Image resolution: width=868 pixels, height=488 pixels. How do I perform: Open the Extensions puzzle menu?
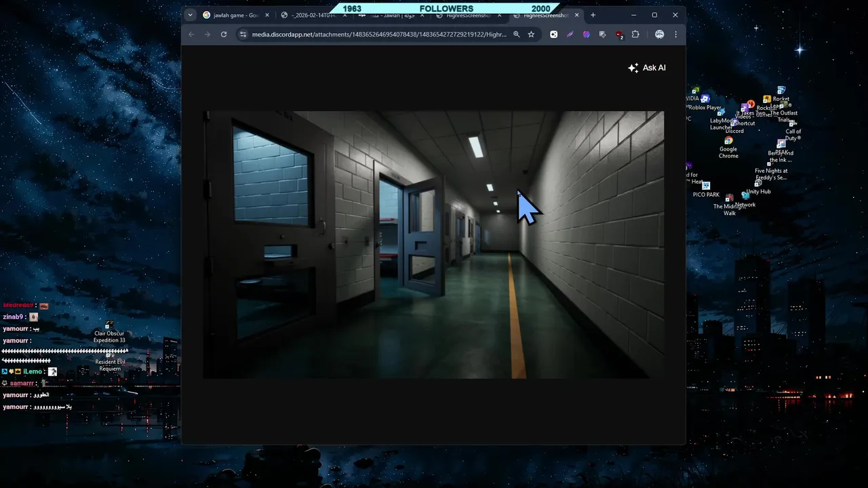point(635,35)
